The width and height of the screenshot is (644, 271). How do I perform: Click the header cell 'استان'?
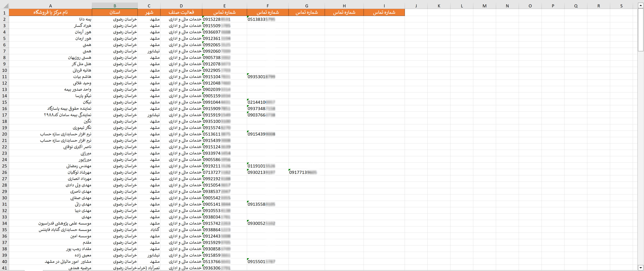point(115,12)
